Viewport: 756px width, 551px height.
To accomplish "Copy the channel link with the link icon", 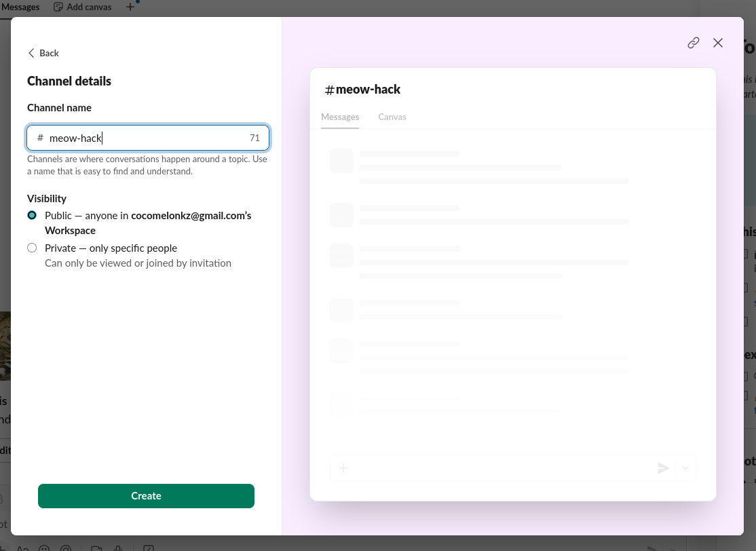I will pos(693,43).
